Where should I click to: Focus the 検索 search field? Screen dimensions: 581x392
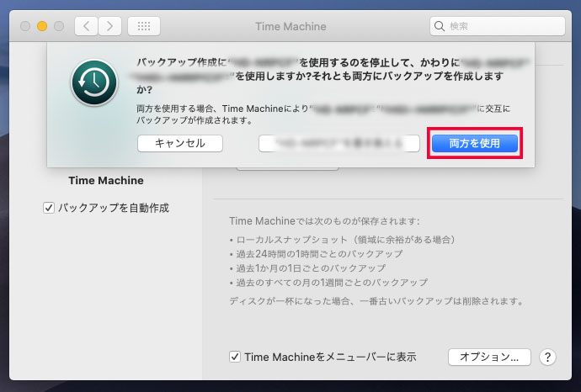(x=498, y=26)
